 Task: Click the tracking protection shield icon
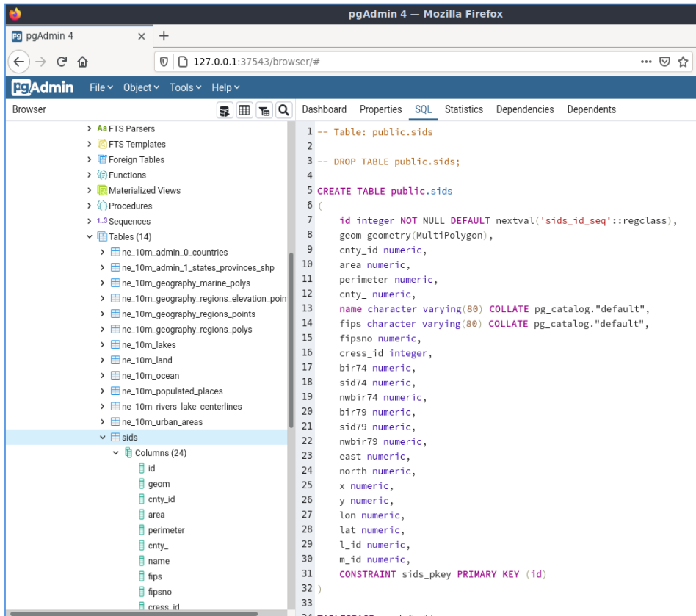(164, 62)
